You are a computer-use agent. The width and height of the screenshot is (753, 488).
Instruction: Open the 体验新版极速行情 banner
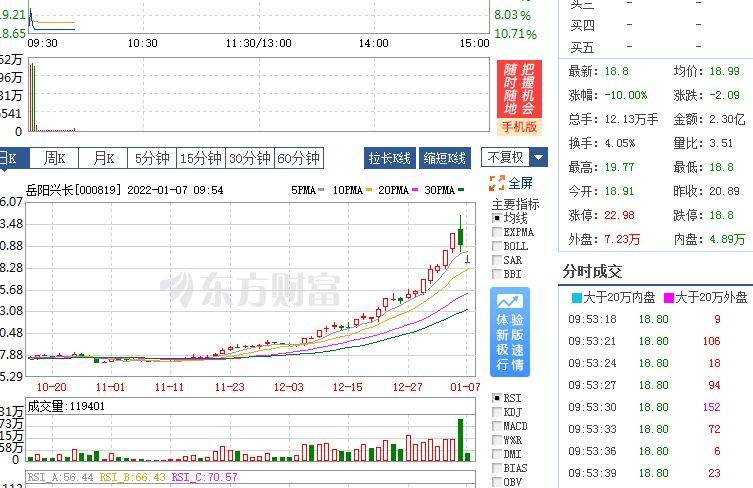(x=510, y=332)
